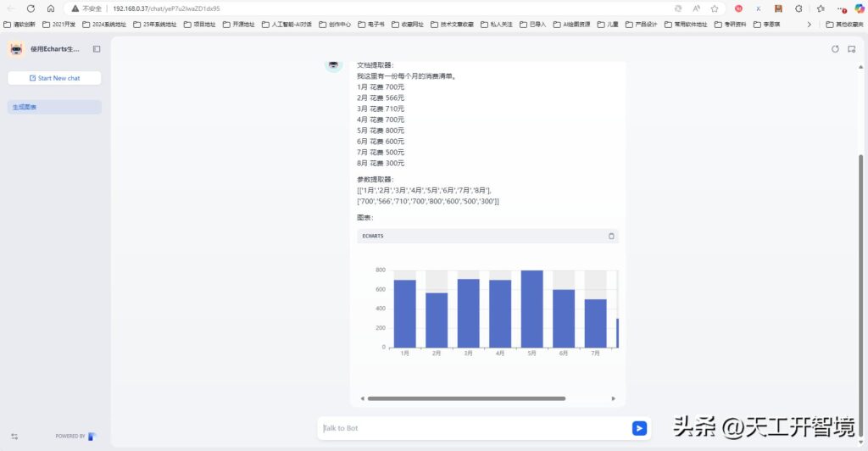Reload the page in browser
Viewport: 868px width, 451px height.
[31, 8]
